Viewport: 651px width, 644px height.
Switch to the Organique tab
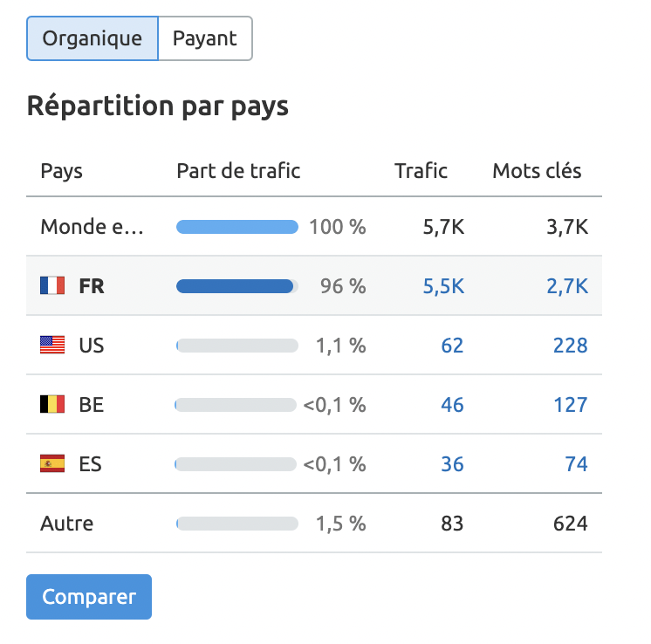tap(93, 38)
